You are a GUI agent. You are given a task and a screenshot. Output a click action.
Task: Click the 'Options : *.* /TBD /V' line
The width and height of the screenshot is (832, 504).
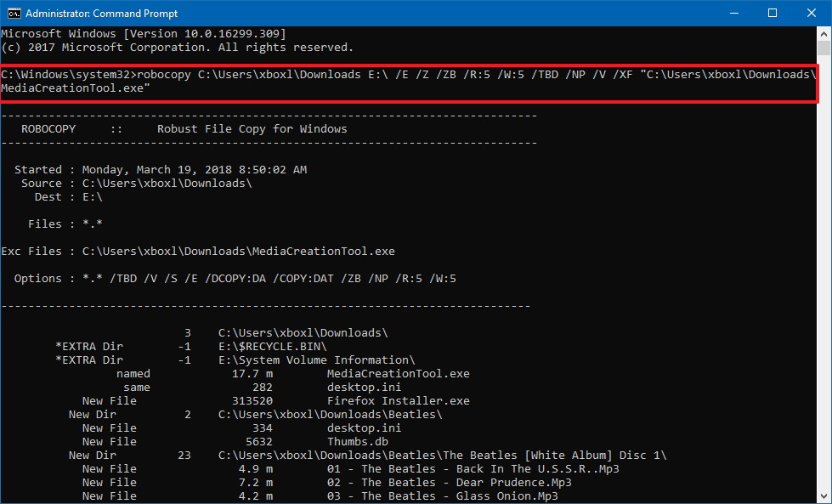pyautogui.click(x=235, y=279)
